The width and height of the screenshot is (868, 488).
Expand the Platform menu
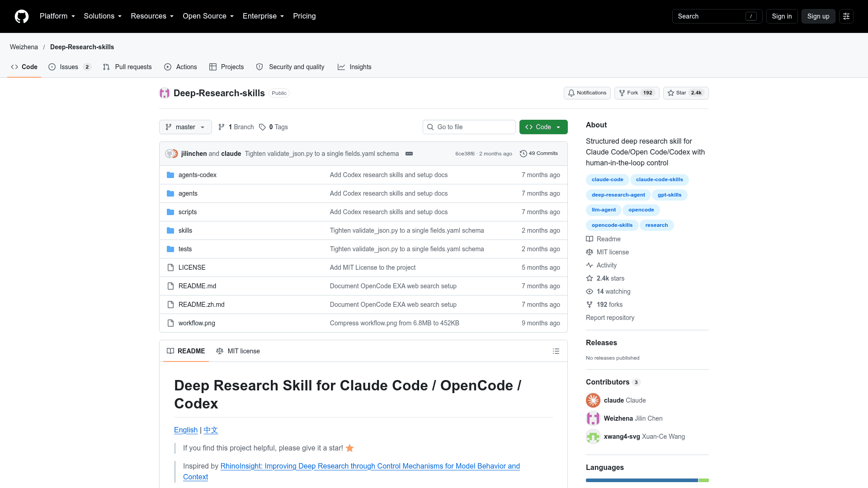coord(57,16)
